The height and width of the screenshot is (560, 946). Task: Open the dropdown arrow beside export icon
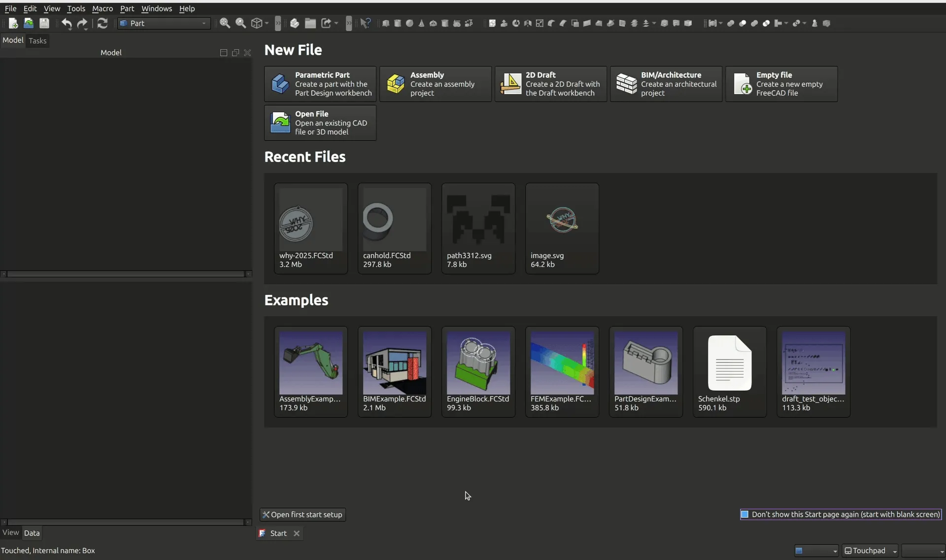pyautogui.click(x=337, y=23)
